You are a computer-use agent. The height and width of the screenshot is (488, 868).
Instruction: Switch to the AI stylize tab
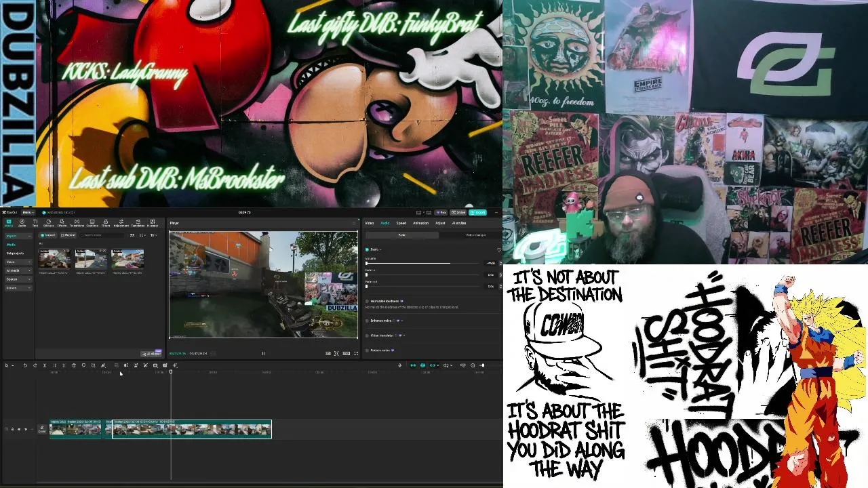[459, 223]
